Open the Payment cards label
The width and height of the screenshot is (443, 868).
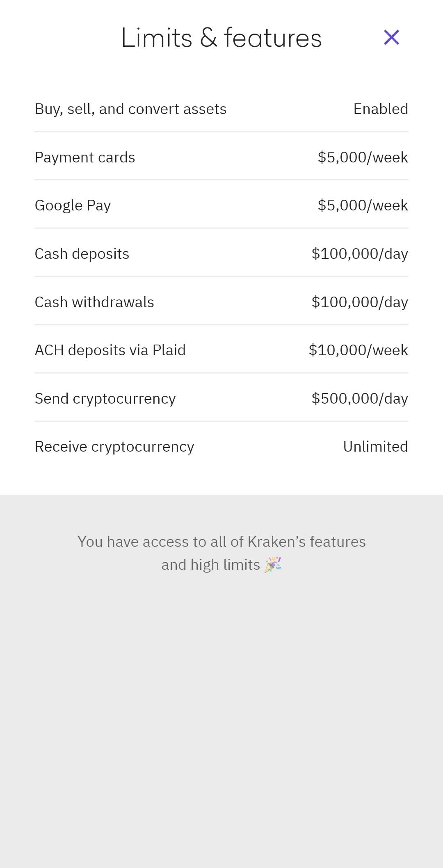point(85,158)
